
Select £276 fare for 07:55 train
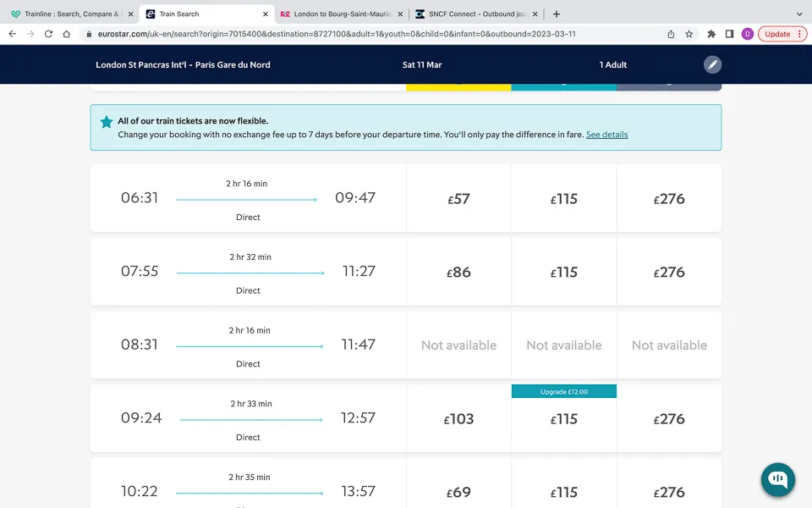[x=669, y=272]
